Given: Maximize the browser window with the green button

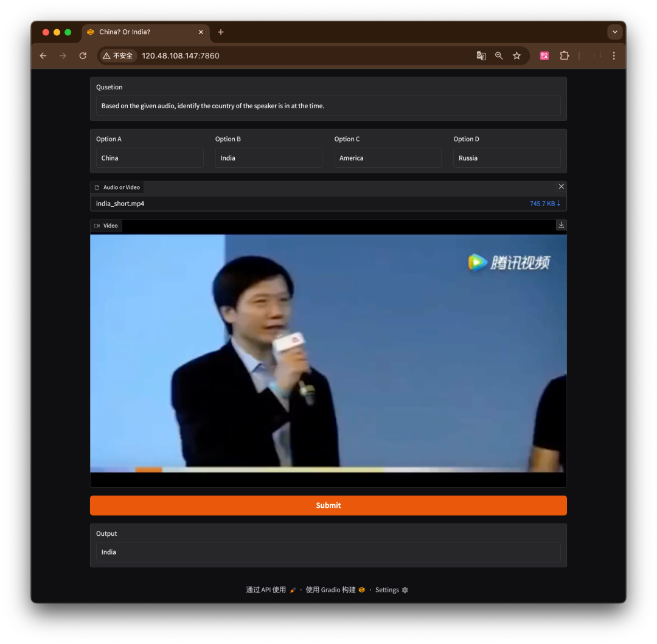Looking at the screenshot, I should click(68, 32).
